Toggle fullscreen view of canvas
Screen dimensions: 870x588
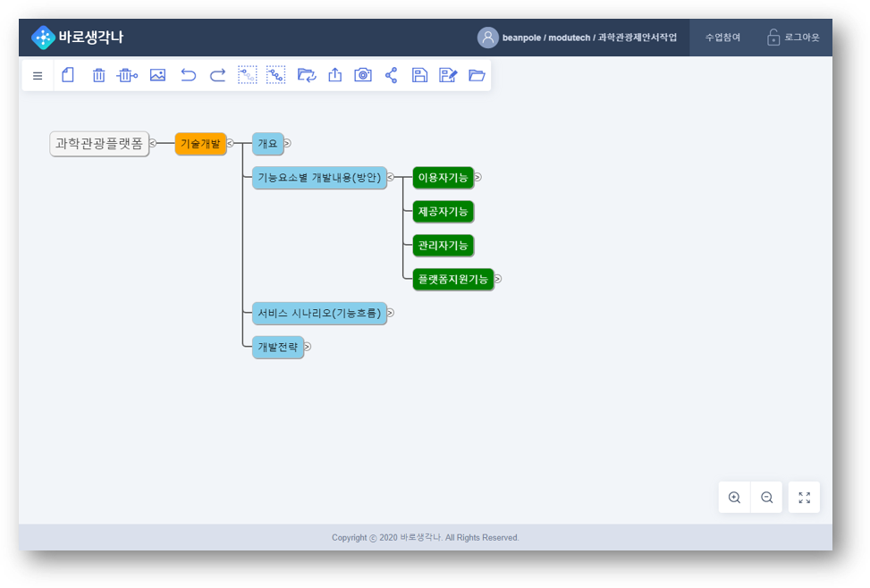tap(804, 498)
